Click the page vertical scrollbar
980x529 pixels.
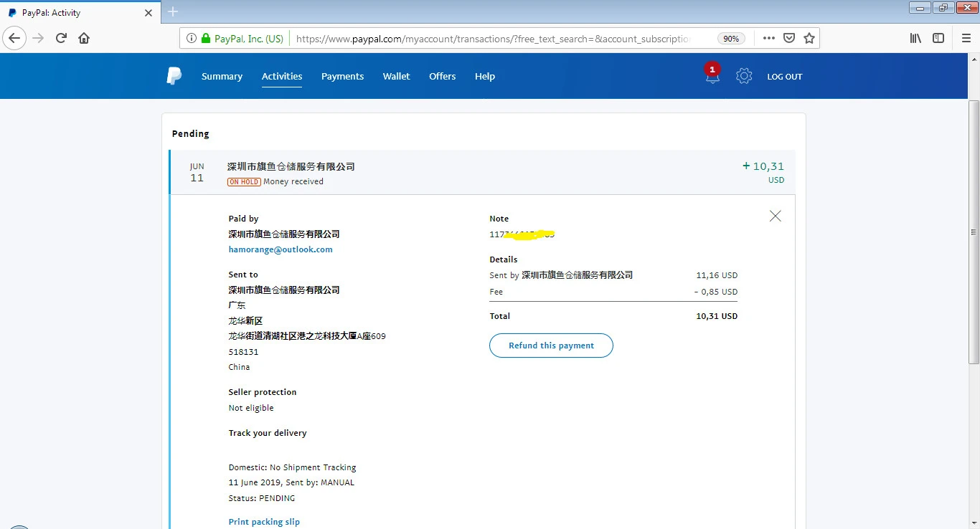click(x=974, y=232)
